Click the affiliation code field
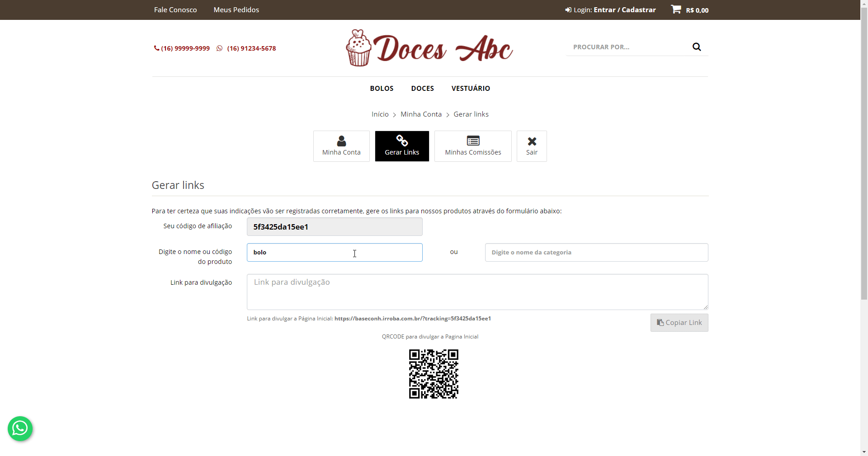868x456 pixels. (x=335, y=227)
